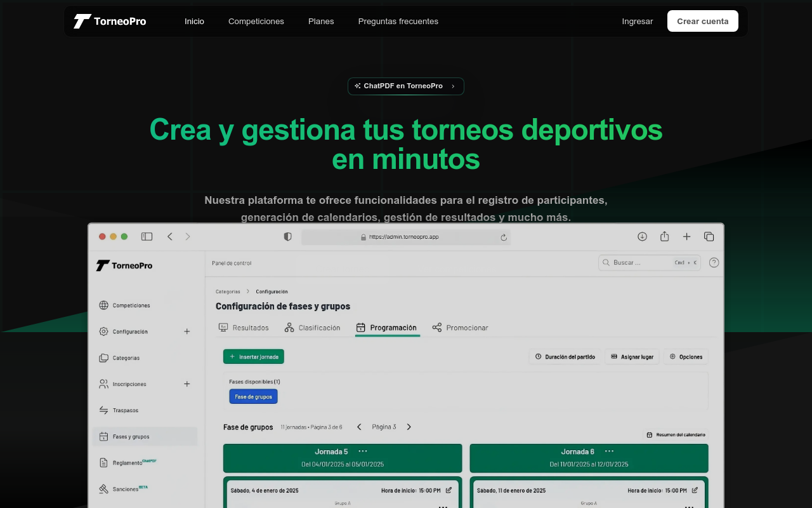Click the Crear cuenta button

coord(703,21)
